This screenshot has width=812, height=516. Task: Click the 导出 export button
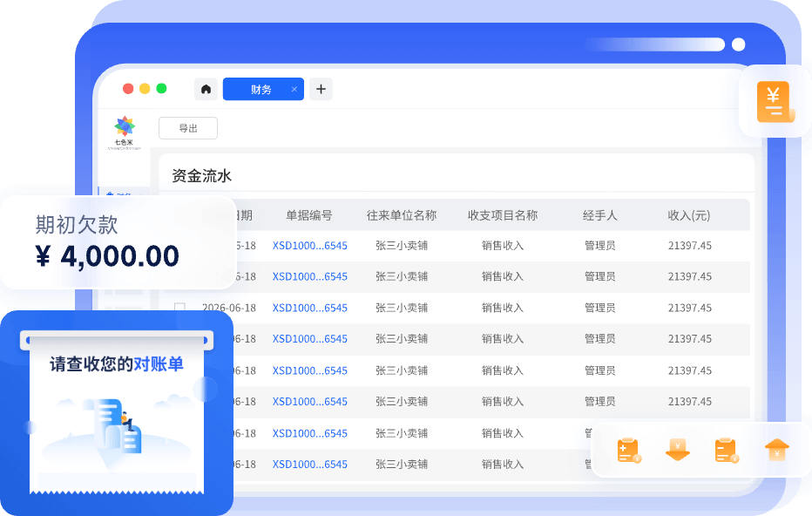pos(187,127)
